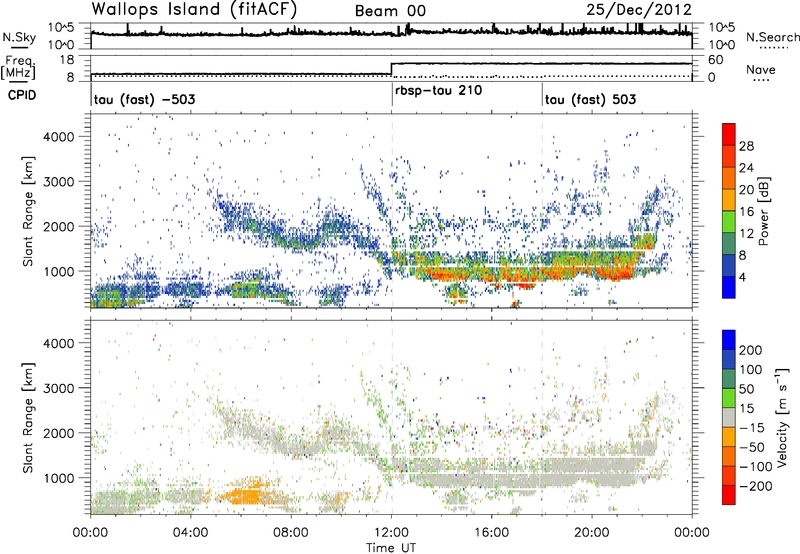Select the light green 12–16 dB Power swatch
The width and height of the screenshot is (800, 554).
[x=729, y=221]
